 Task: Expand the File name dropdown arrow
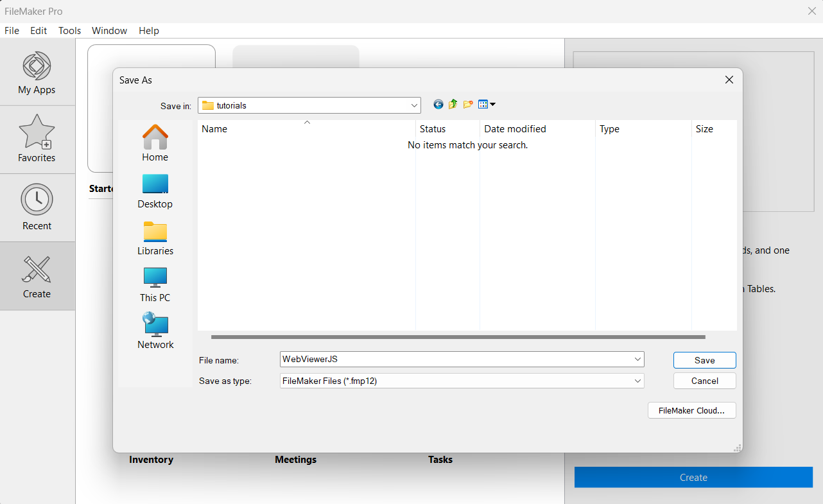(637, 360)
